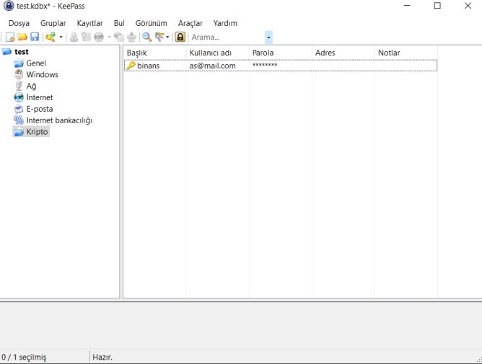482x364 pixels.
Task: Click the Find magnifier icon
Action: (147, 37)
